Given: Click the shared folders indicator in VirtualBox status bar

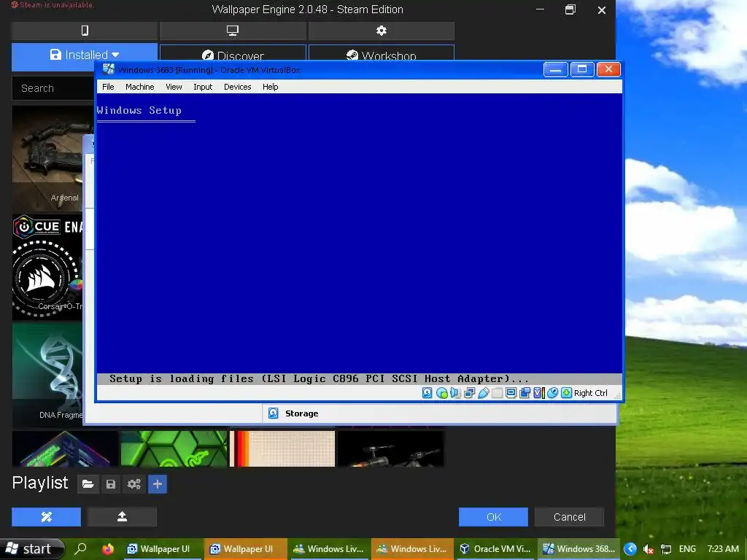Looking at the screenshot, I should pos(497,393).
